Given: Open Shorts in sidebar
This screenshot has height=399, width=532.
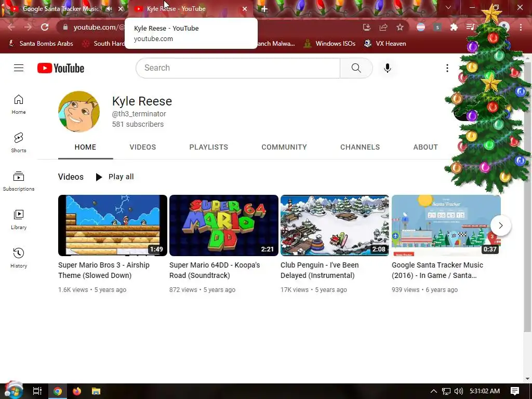Looking at the screenshot, I should 19,143.
